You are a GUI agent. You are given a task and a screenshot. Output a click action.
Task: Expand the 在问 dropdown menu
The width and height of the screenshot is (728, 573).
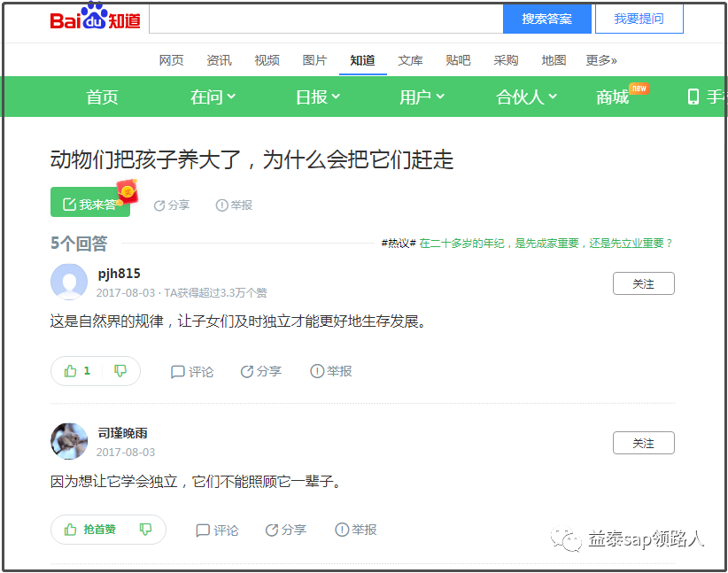tap(213, 97)
